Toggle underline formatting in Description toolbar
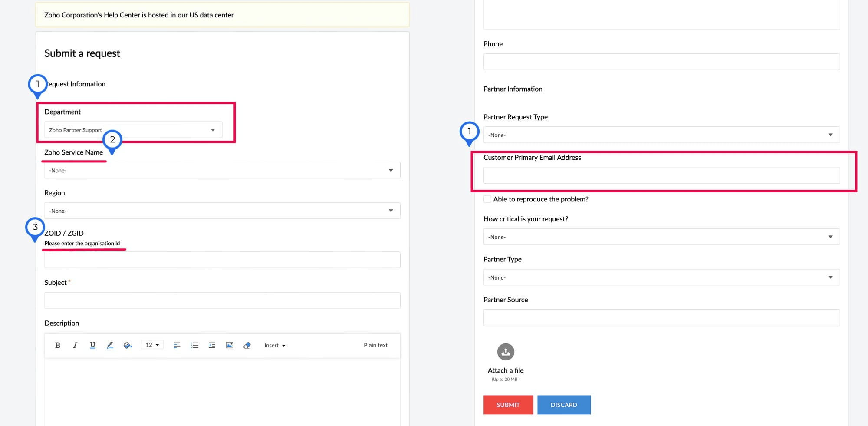868x426 pixels. click(92, 345)
